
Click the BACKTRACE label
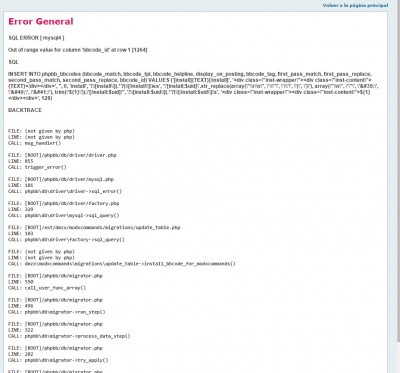pos(25,110)
